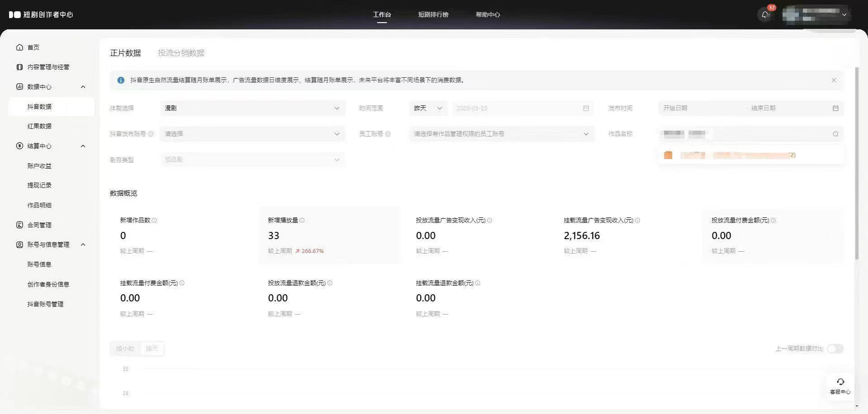Collapse the 账号与信息管理 section chevron

[83, 245]
